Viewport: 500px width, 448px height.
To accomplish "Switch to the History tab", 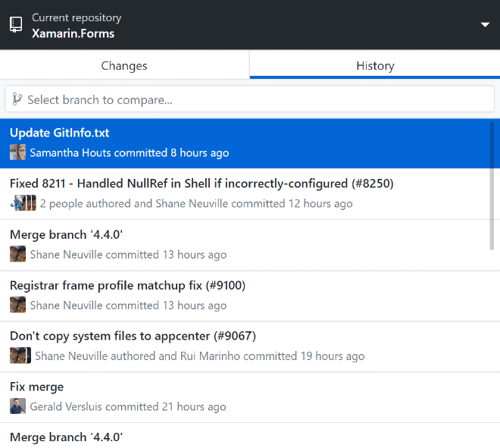I will (375, 65).
